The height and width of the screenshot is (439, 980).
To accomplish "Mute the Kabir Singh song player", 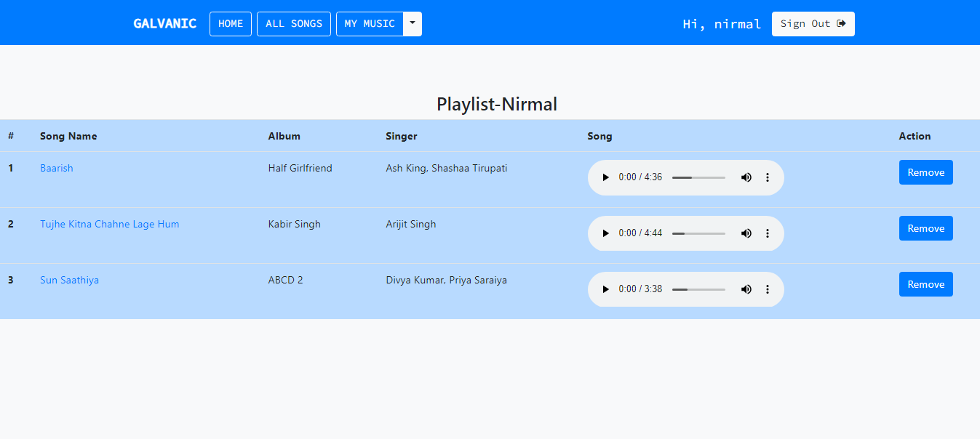I will (x=746, y=233).
